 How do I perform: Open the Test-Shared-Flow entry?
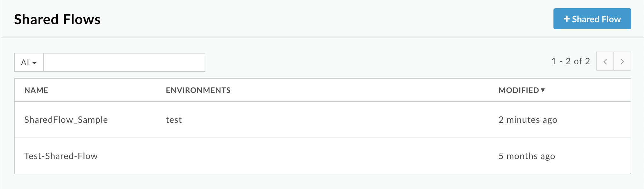click(62, 156)
